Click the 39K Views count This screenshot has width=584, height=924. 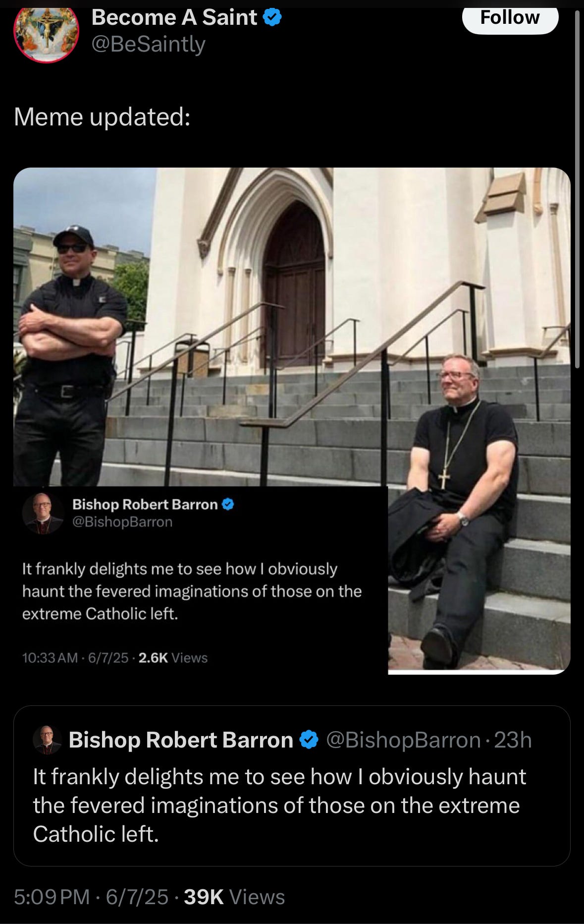click(234, 897)
